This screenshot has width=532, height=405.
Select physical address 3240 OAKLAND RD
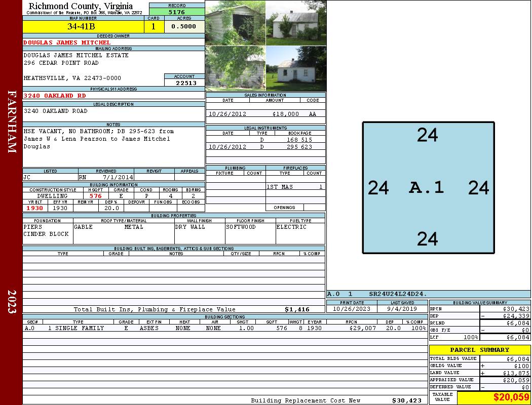point(55,95)
